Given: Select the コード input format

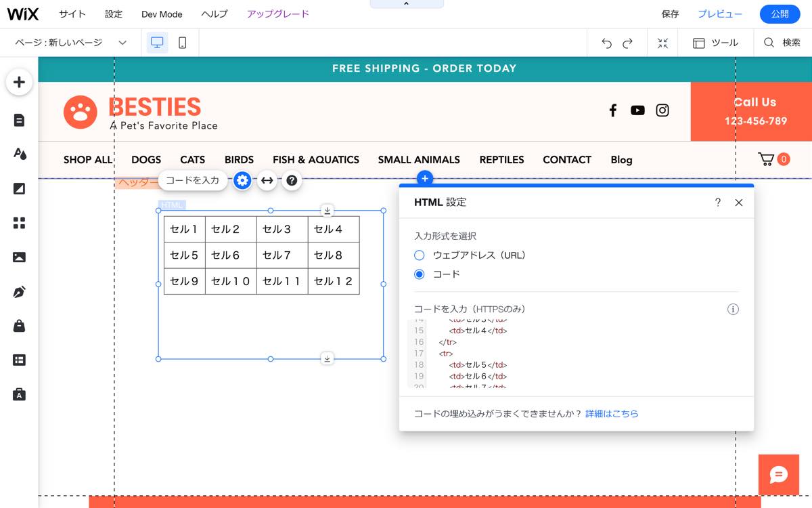Looking at the screenshot, I should pyautogui.click(x=420, y=274).
